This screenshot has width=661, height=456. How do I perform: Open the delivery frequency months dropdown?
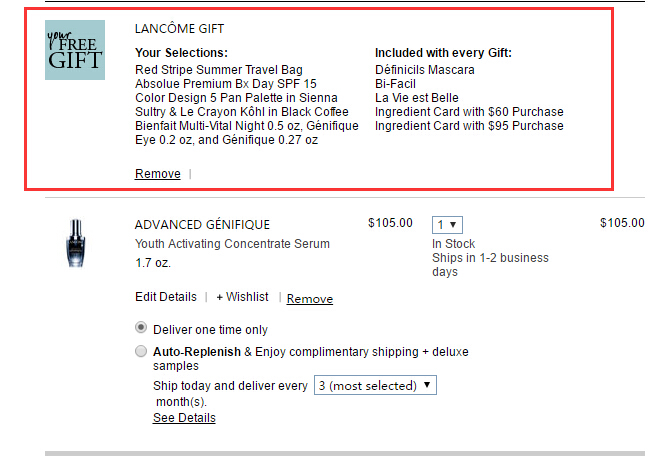375,385
